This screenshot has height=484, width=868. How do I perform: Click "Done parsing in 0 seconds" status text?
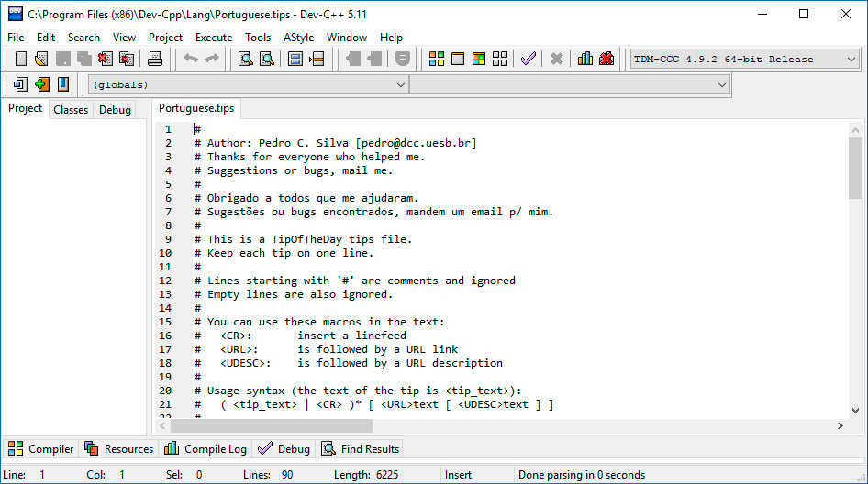point(581,475)
